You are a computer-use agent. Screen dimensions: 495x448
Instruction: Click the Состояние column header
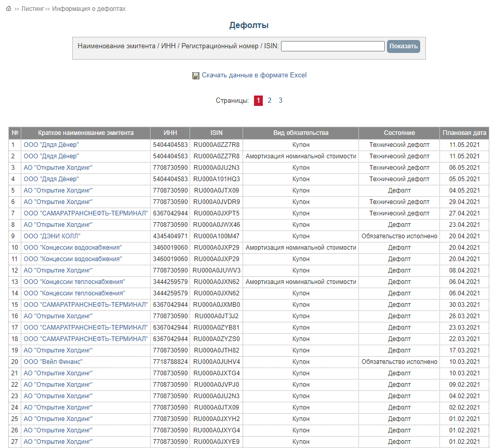[x=399, y=133]
